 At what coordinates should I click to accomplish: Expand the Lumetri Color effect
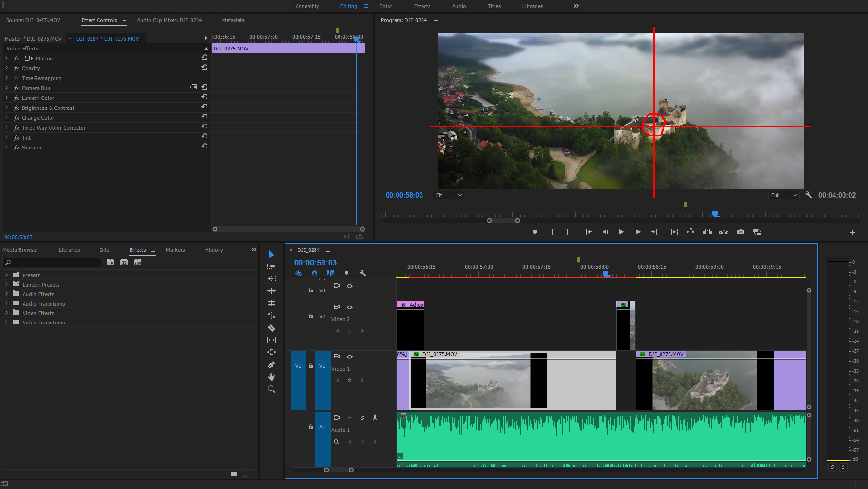coord(7,98)
